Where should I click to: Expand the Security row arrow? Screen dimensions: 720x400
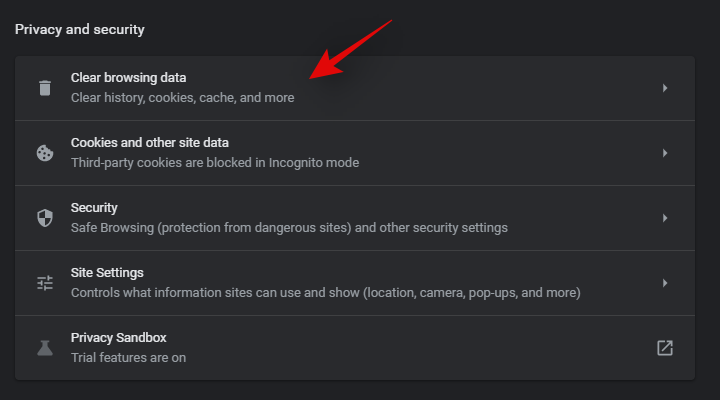[665, 218]
